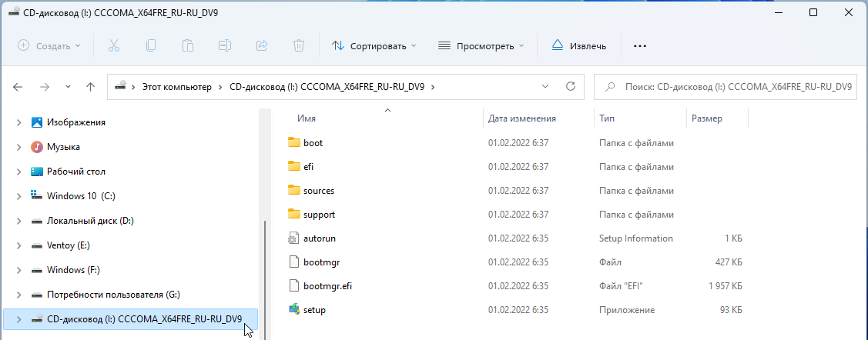This screenshot has height=340, width=868.
Task: Click the sources folder icon
Action: [294, 191]
